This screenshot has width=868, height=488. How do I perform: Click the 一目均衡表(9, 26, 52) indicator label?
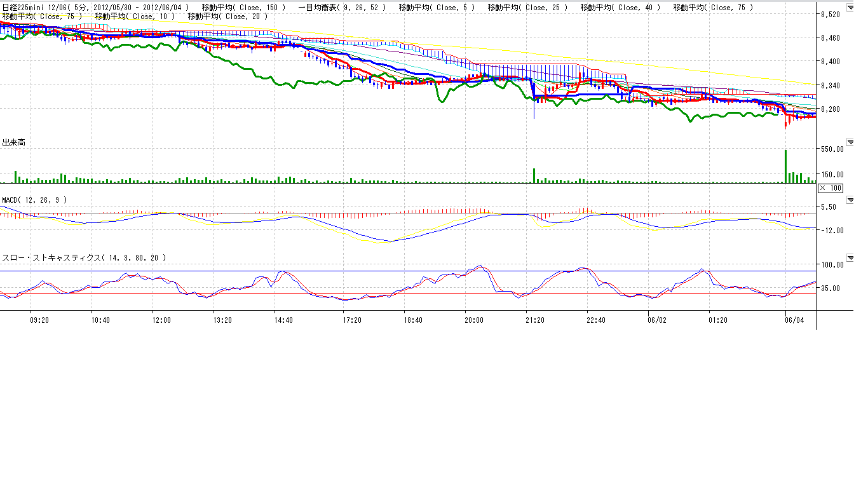coord(341,7)
